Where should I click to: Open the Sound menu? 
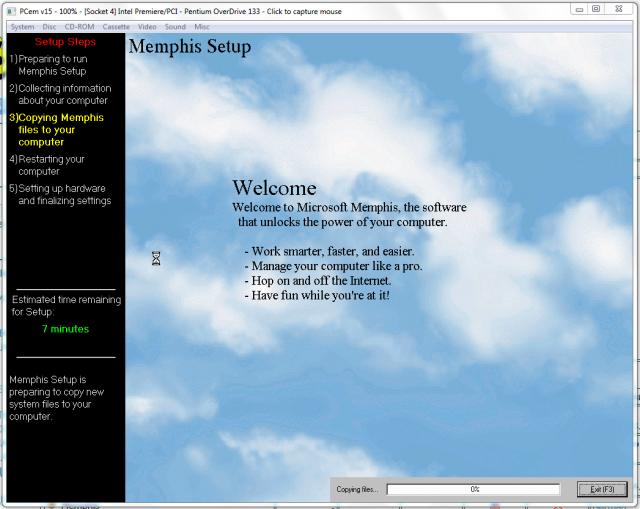point(175,27)
